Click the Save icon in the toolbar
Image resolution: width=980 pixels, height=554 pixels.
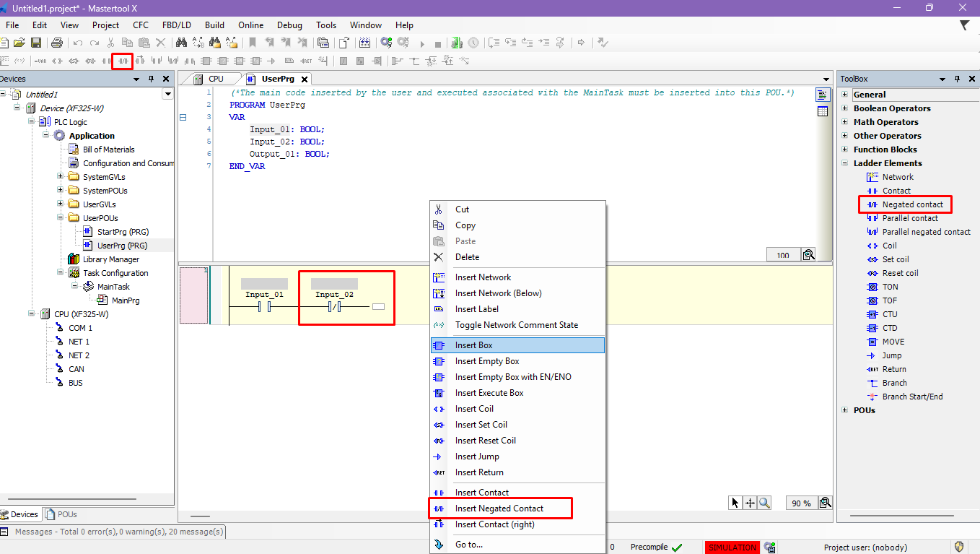(35, 43)
